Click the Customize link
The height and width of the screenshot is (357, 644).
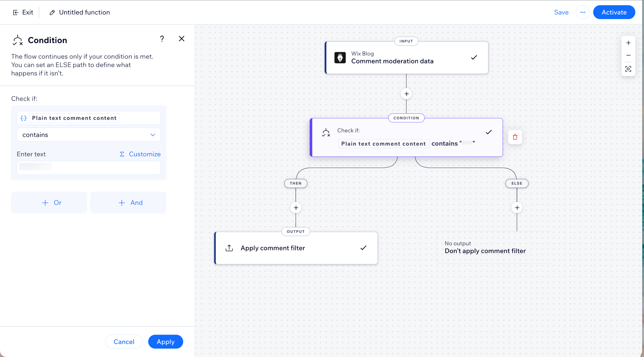[x=145, y=154]
